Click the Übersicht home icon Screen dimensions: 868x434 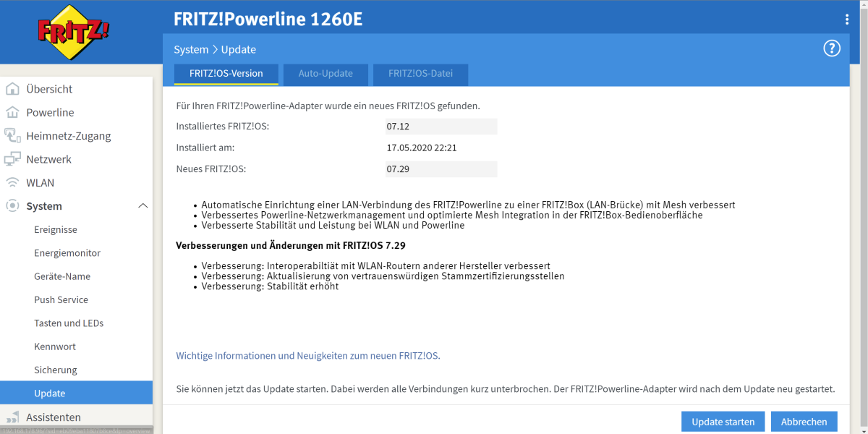(x=12, y=89)
